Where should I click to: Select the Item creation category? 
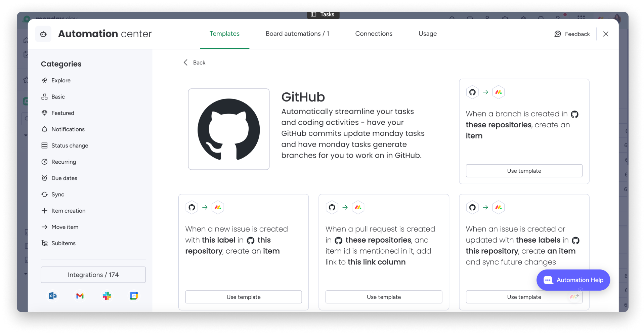click(63, 211)
